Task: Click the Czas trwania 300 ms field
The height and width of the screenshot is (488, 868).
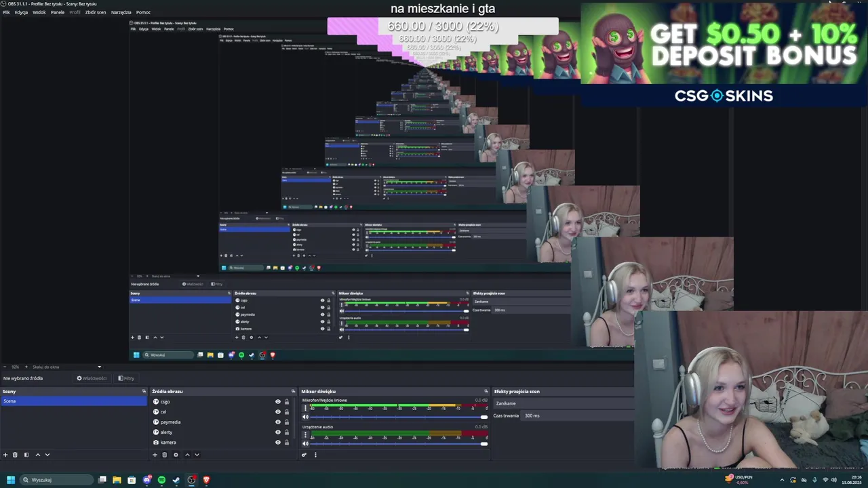Action: coord(576,415)
